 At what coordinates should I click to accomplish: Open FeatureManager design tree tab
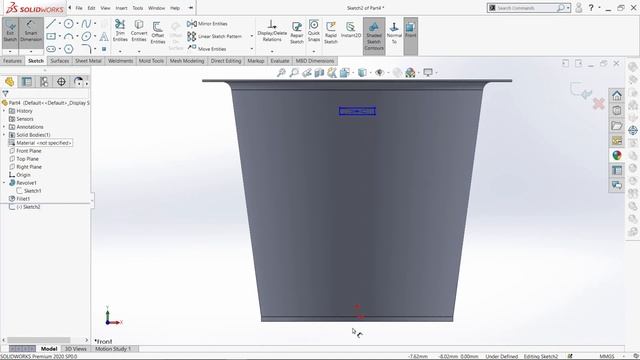pos(9,82)
